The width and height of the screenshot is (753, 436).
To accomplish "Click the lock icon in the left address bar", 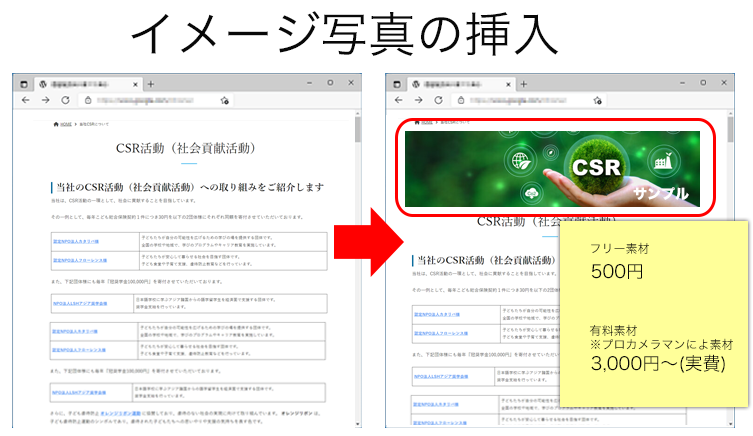I will [x=89, y=101].
